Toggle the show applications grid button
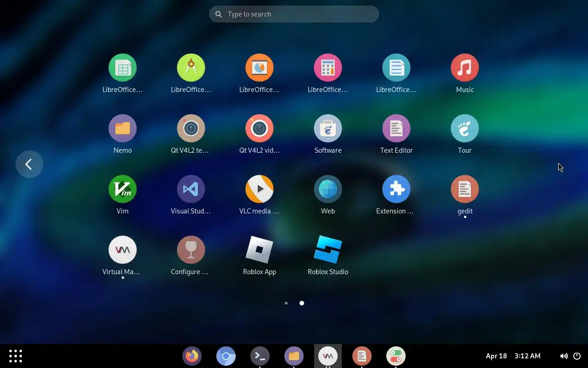The height and width of the screenshot is (368, 588). click(16, 356)
